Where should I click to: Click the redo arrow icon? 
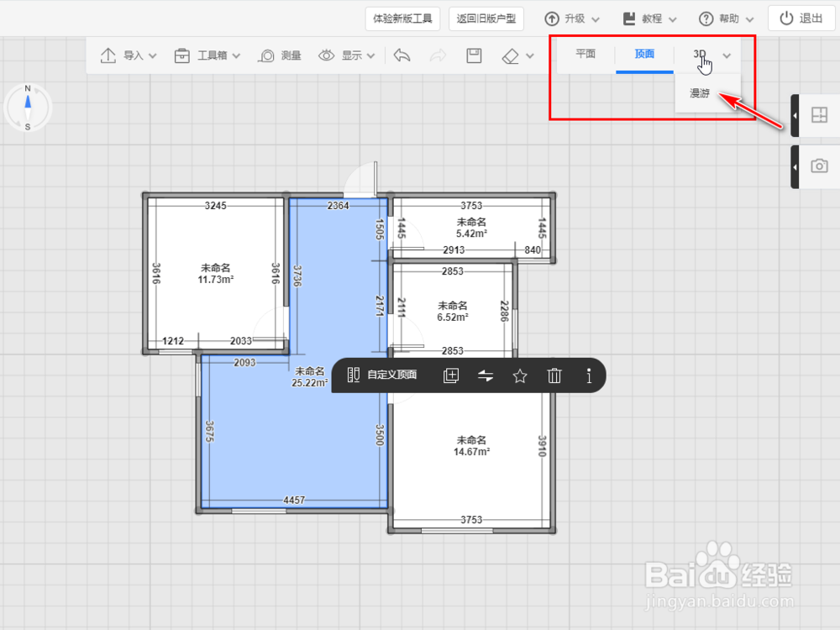point(438,55)
